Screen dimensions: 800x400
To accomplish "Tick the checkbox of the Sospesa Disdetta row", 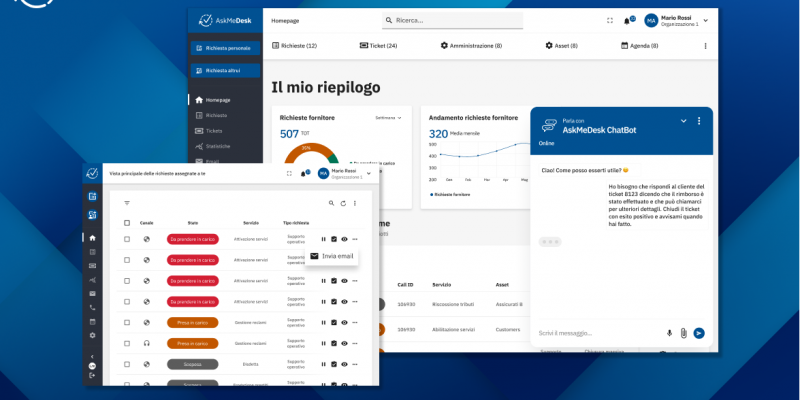I will click(127, 364).
